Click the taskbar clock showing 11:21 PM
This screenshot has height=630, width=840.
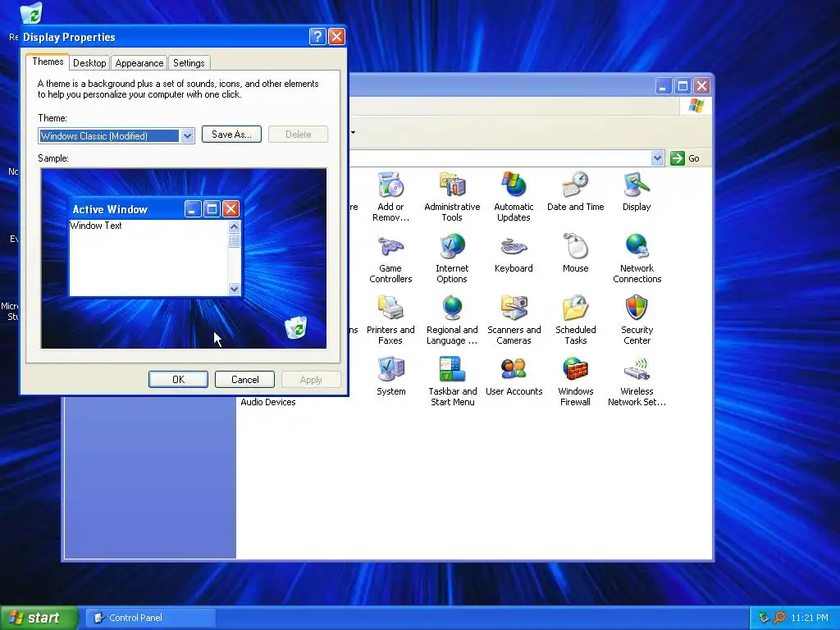(810, 618)
